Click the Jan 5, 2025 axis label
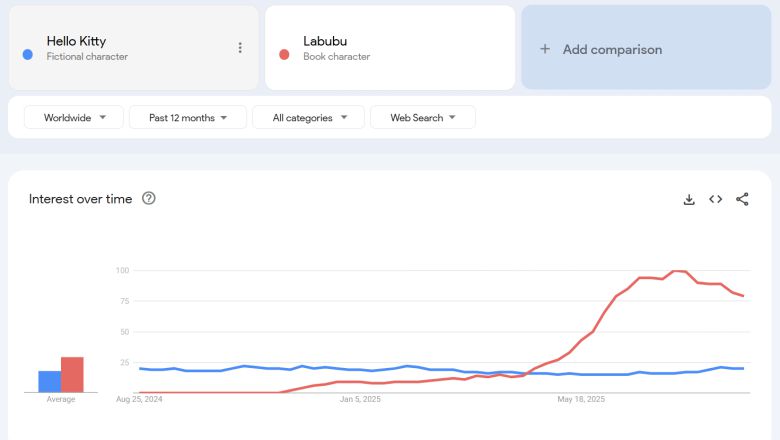This screenshot has height=440, width=780. coord(359,399)
